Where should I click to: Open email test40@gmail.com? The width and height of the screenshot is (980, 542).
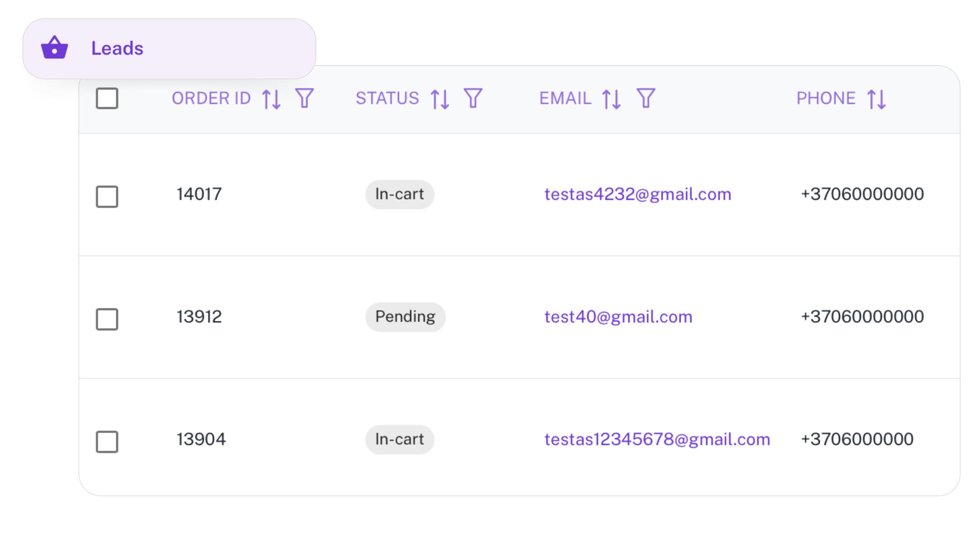(x=618, y=316)
